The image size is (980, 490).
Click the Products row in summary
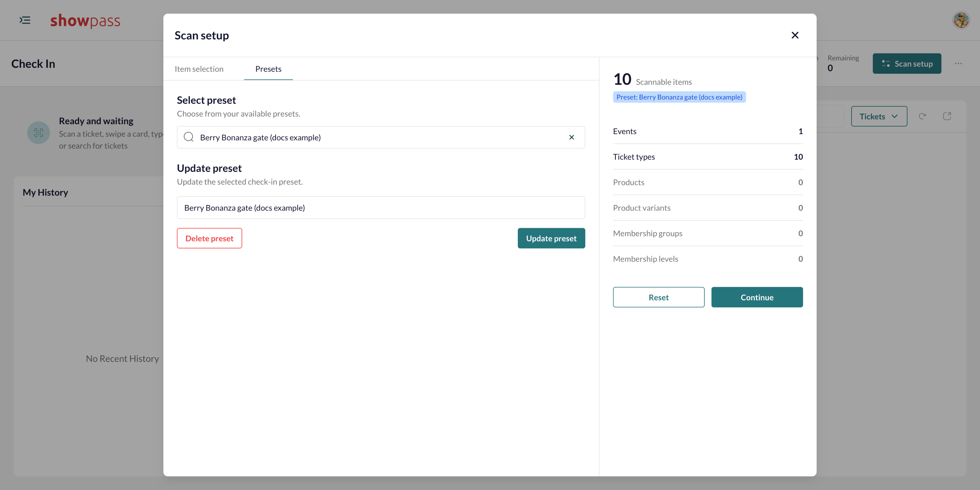(x=707, y=182)
